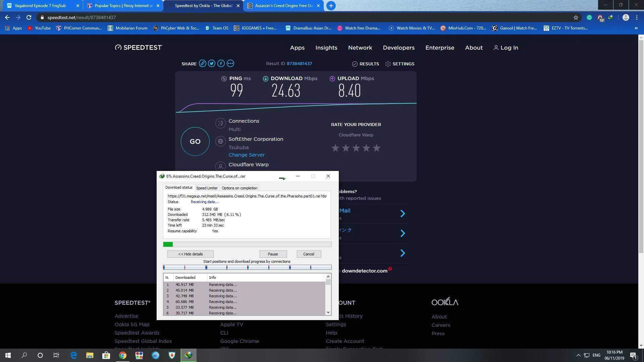The image size is (644, 362).
Task: Show more bookmarks chevron
Action: (636, 28)
